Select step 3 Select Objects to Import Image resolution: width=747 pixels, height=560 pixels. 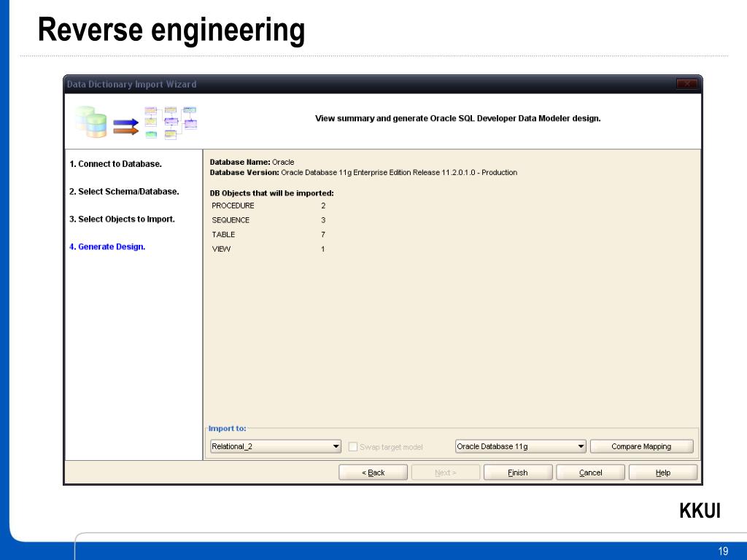coord(122,219)
